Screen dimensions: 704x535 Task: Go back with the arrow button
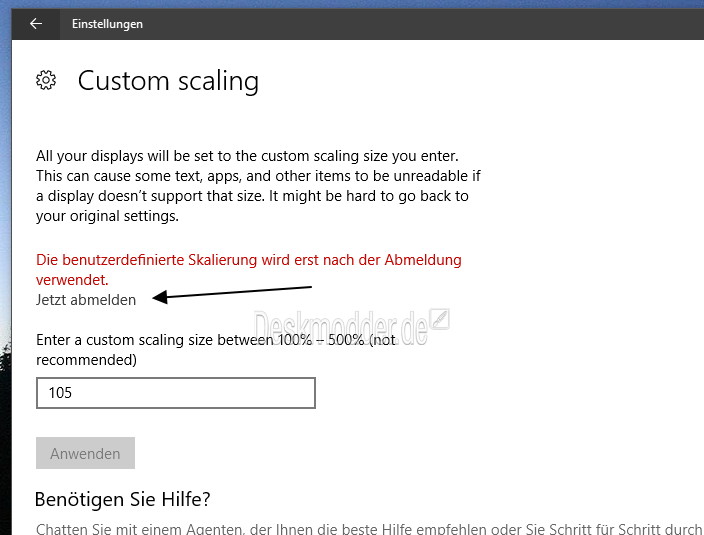tap(36, 24)
